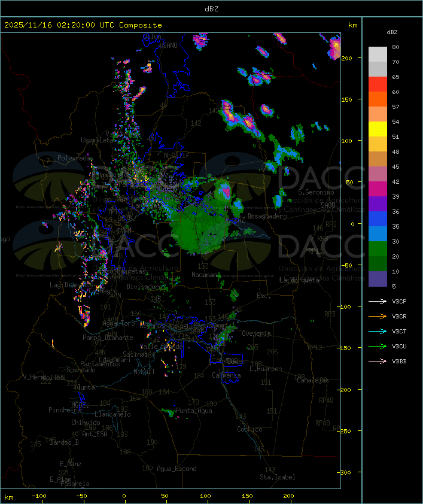423x504 pixels.
Task: Click the Pasarela map label
Action: coord(75,484)
